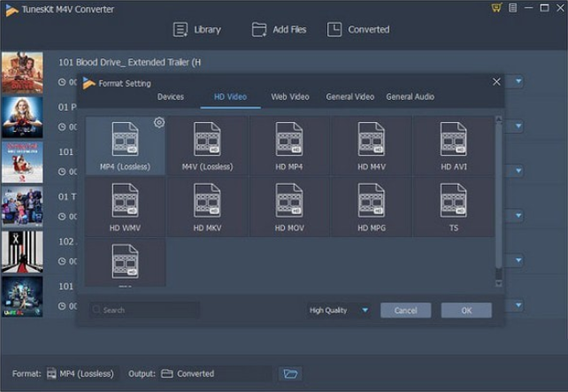
Task: Pick the HD MKV format
Action: (207, 207)
